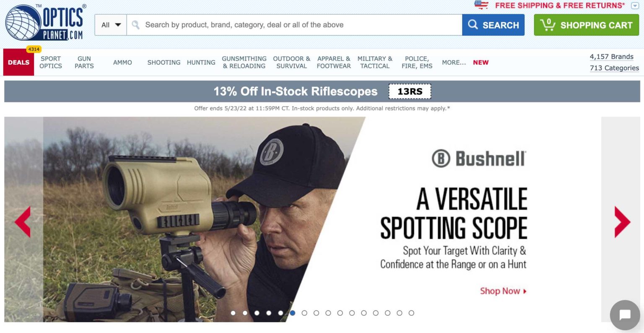Select the first carousel dot
The width and height of the screenshot is (644, 333).
point(233,313)
